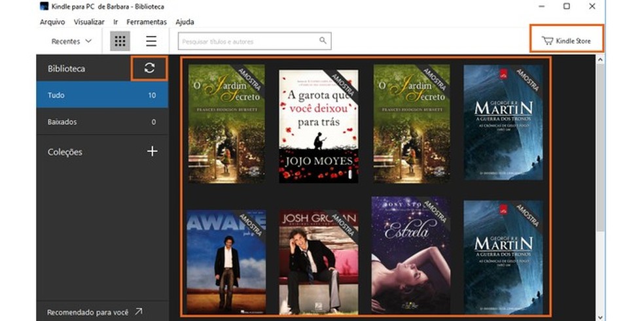Add new collection with plus icon

[x=152, y=152]
